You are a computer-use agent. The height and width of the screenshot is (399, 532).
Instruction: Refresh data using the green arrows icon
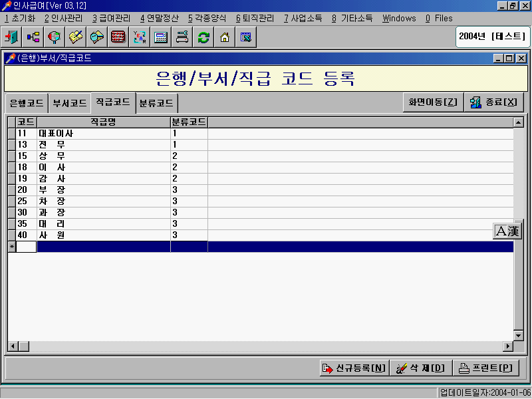click(x=203, y=37)
